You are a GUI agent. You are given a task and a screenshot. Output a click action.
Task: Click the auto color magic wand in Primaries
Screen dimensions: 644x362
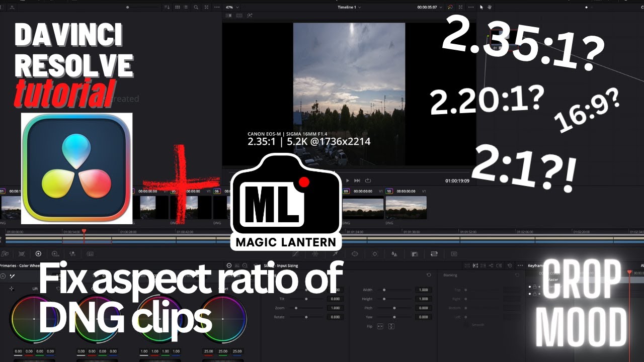(12, 276)
